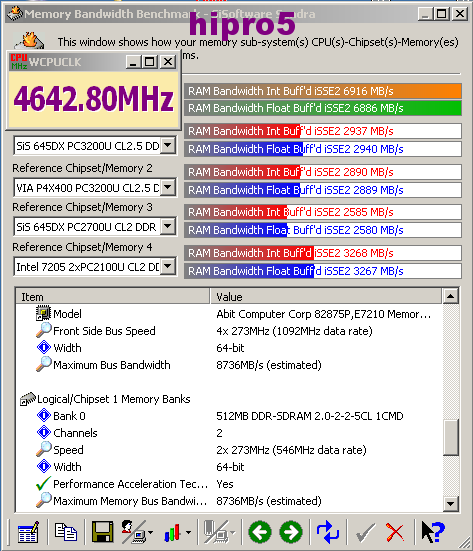
Task: Close the Memory Bandwidth Benchmark window
Action: (460, 14)
